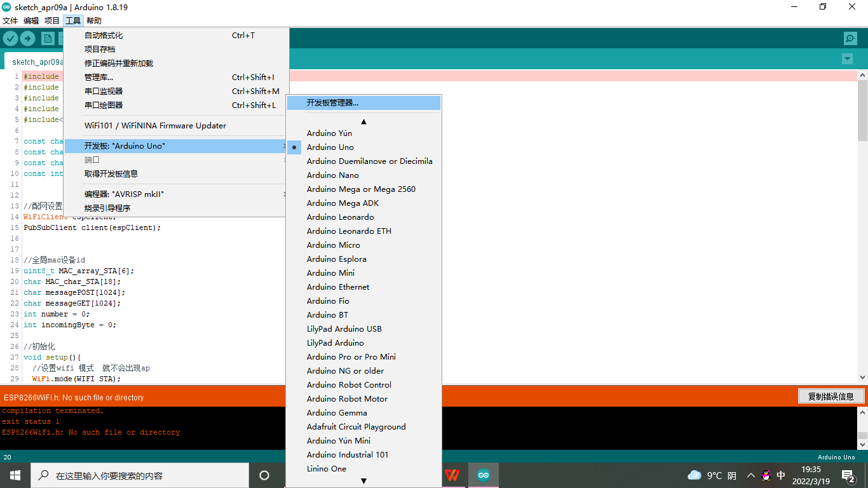The width and height of the screenshot is (868, 488).
Task: Click the Arduino taskbar icon
Action: [484, 475]
